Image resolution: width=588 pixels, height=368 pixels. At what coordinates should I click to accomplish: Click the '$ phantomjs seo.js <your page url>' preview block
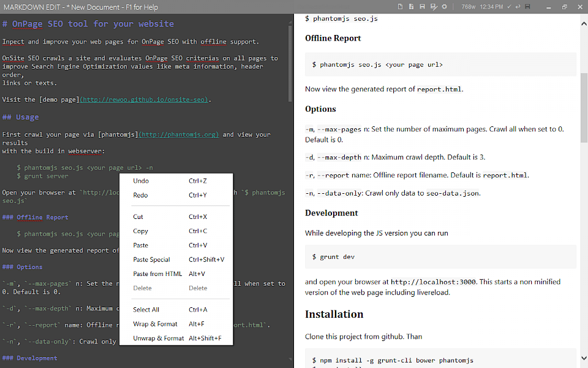pos(440,64)
